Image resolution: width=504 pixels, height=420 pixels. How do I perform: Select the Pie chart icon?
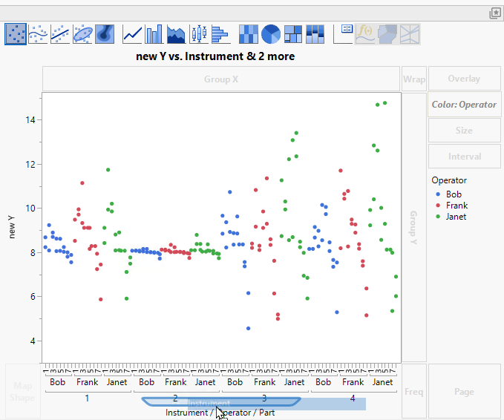tap(271, 34)
